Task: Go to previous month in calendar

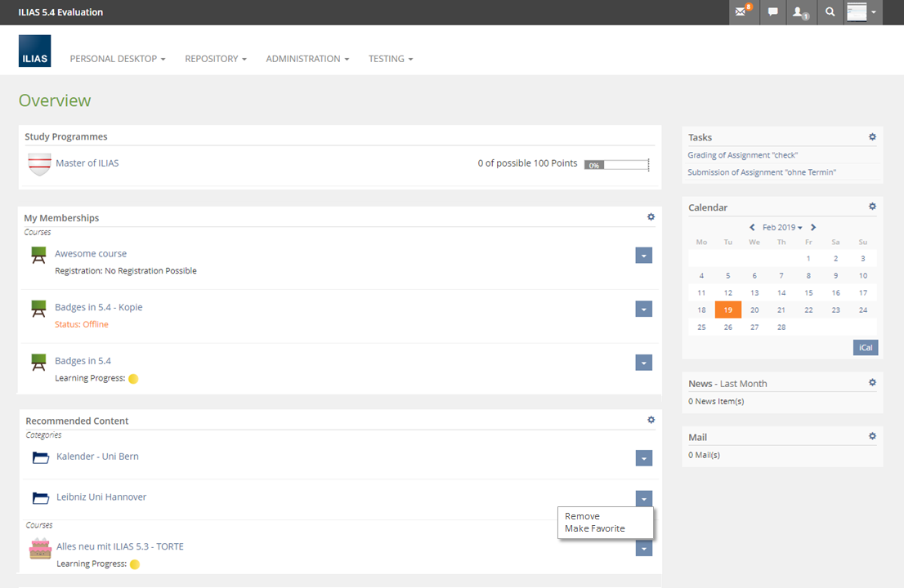Action: (753, 228)
